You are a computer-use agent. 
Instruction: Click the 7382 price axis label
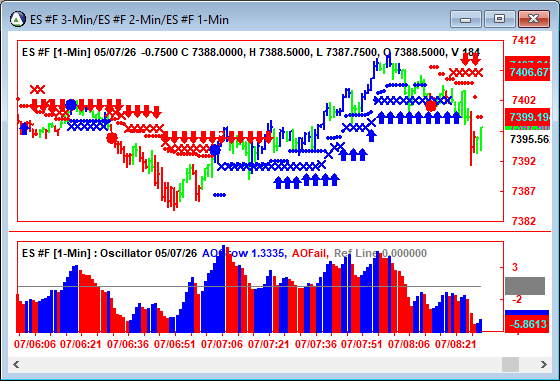pyautogui.click(x=524, y=221)
